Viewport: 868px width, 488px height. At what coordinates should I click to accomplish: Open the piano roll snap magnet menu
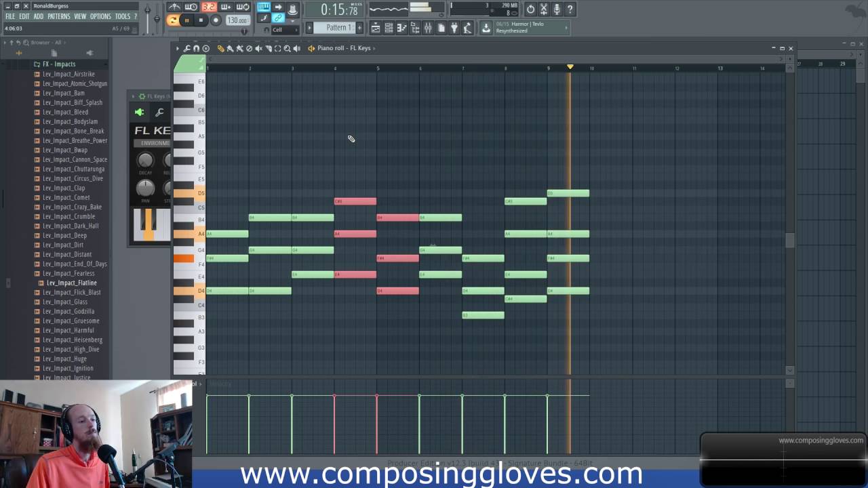tap(196, 48)
